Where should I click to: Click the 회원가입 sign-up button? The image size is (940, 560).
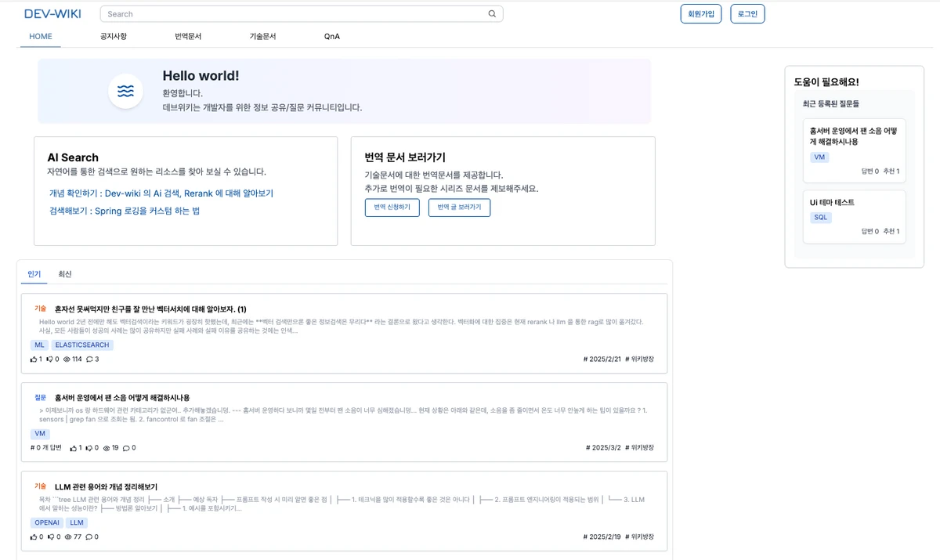click(701, 14)
